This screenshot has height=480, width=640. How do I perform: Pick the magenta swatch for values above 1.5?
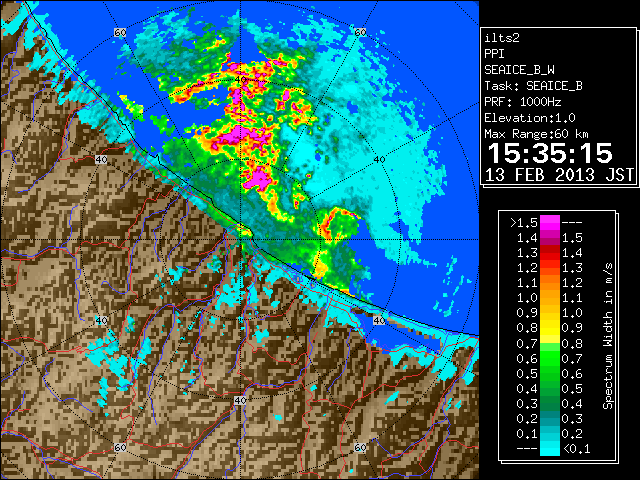[x=549, y=222]
